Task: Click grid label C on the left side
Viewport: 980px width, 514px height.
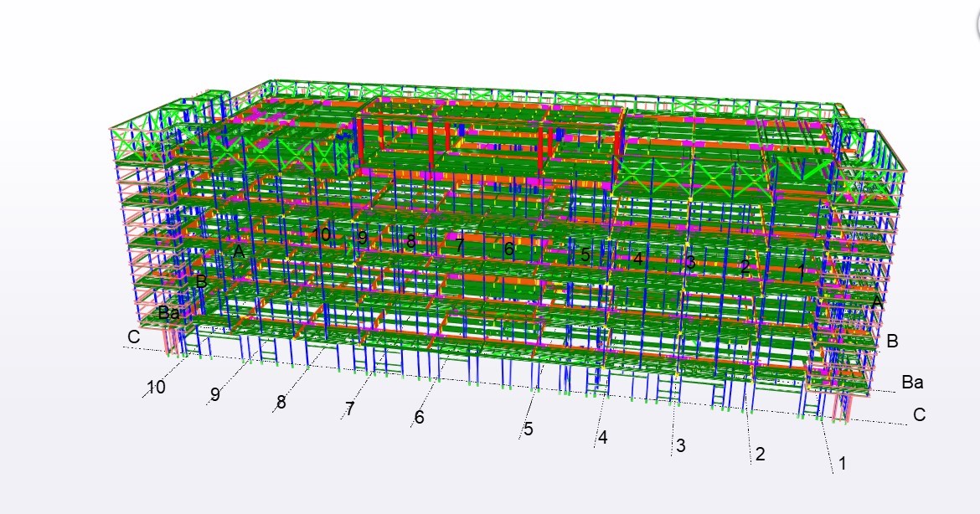Action: [132, 337]
